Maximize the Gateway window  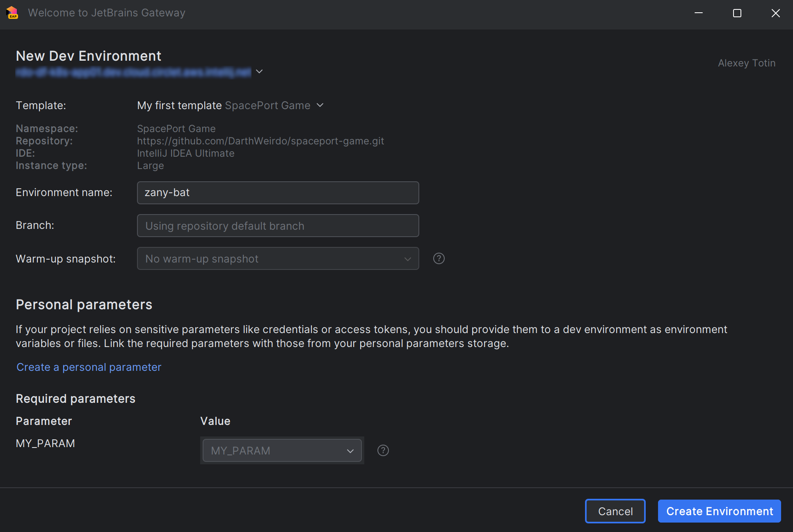(x=737, y=13)
